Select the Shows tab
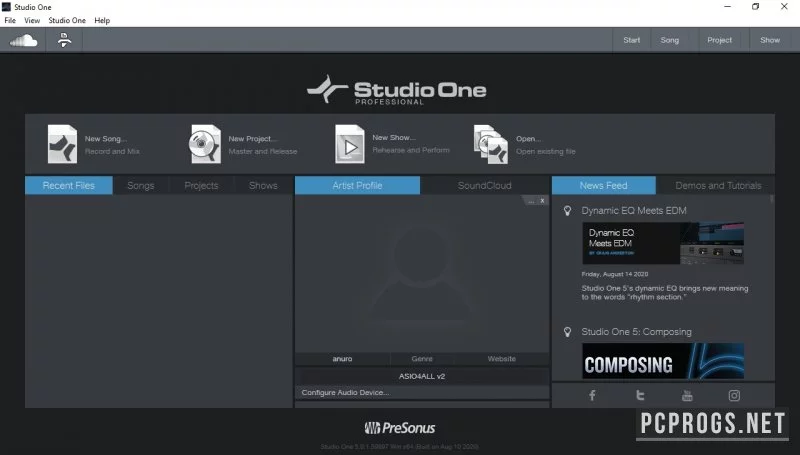This screenshot has height=455, width=800. tap(263, 186)
